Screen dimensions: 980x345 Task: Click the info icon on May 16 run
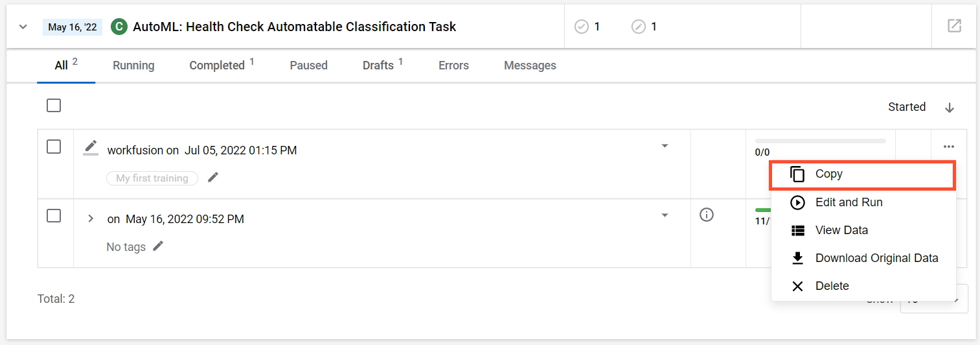[x=707, y=215]
